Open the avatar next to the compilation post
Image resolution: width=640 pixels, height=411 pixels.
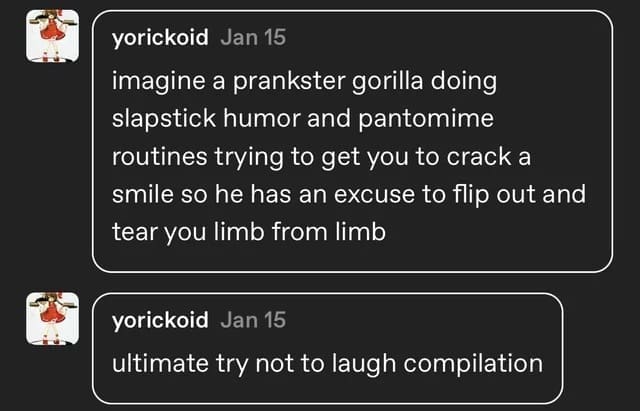pyautogui.click(x=50, y=318)
